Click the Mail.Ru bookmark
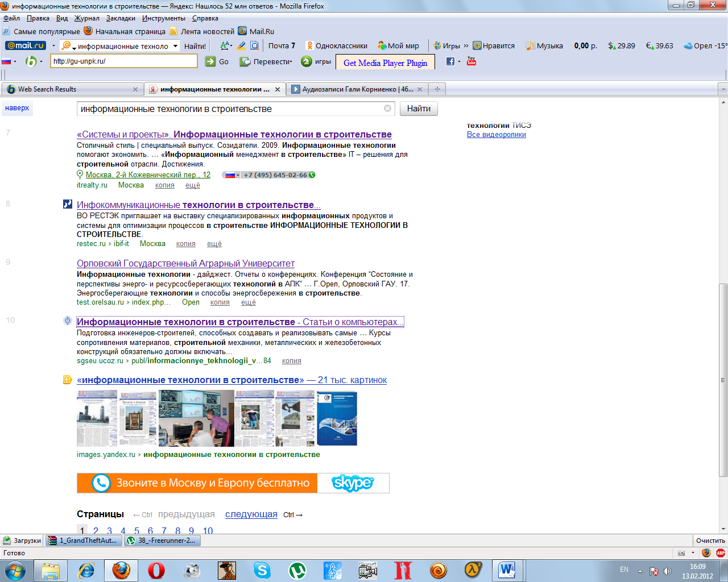 point(257,31)
